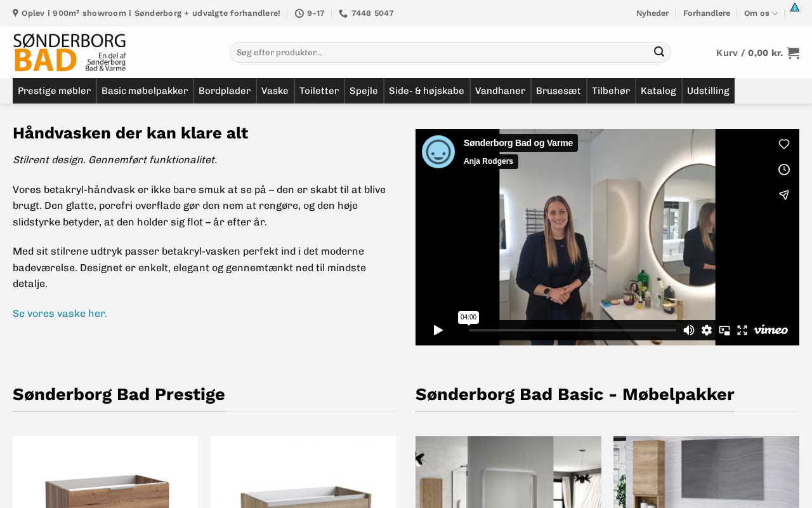Open Vimeo video settings gear
This screenshot has width=812, height=508.
pos(707,330)
